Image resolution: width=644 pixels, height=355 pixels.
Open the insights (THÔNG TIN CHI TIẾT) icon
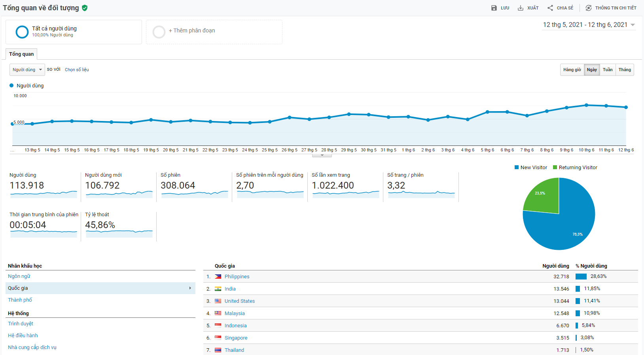[x=589, y=8]
